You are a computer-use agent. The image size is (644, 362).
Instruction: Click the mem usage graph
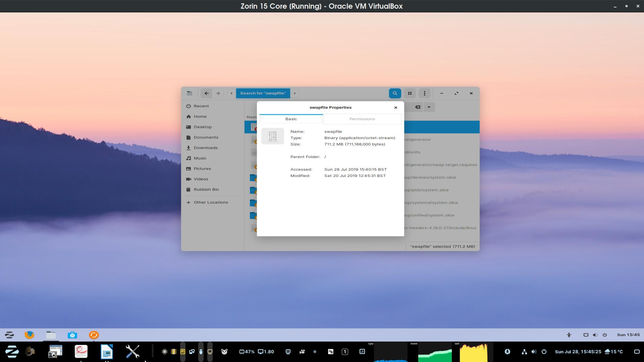click(x=435, y=352)
